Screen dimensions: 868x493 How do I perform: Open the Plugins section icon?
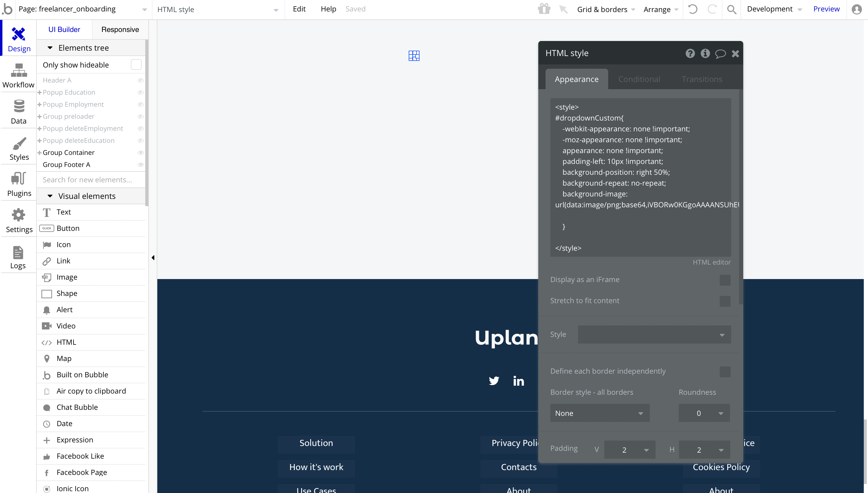coord(19,178)
